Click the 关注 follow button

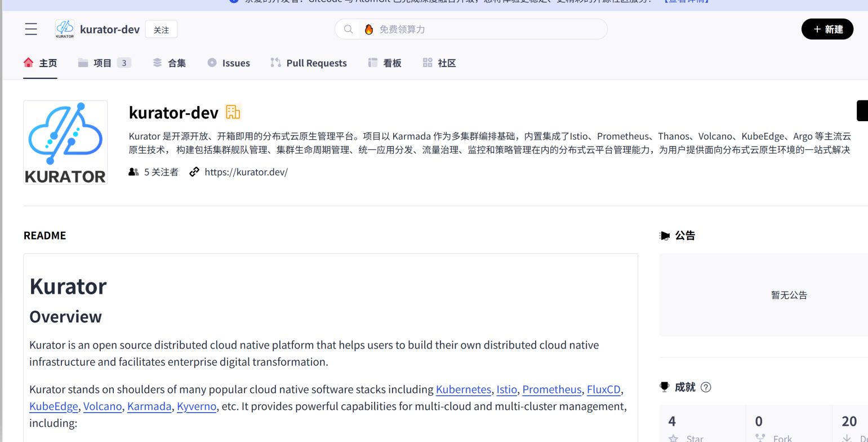pos(161,29)
